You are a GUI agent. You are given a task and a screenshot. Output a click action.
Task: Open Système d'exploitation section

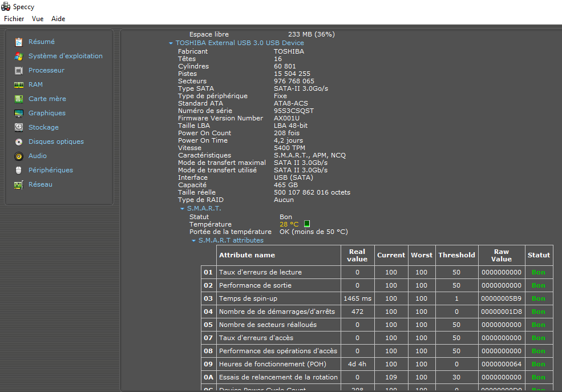65,56
